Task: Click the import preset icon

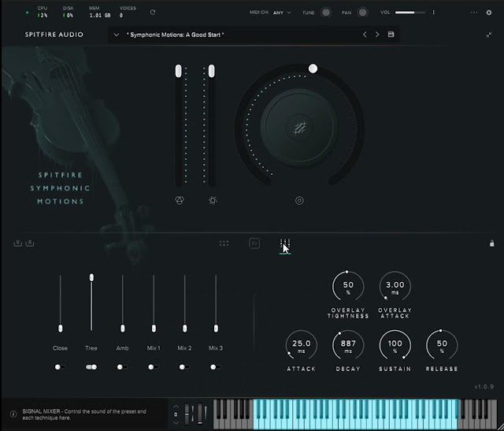Action: pyautogui.click(x=17, y=243)
